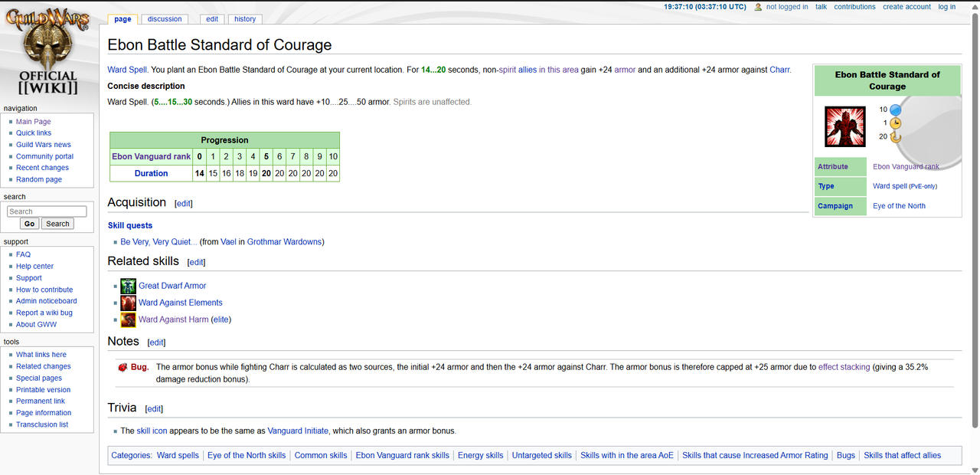
Task: Open Transclusion list link
Action: coord(42,424)
